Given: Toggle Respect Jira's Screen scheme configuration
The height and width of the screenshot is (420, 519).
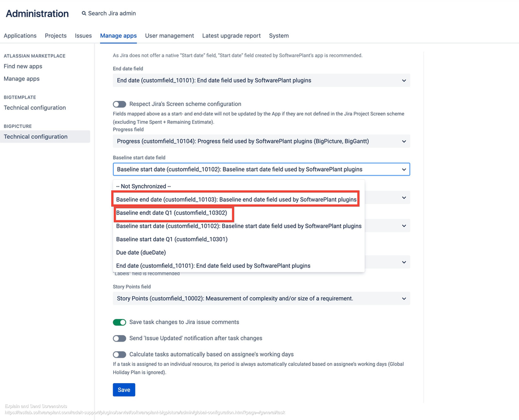Looking at the screenshot, I should click(119, 104).
